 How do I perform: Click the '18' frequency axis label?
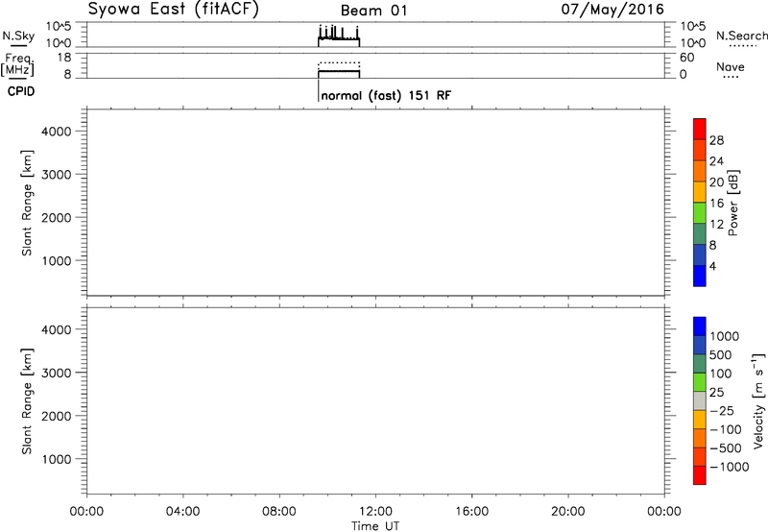pos(64,58)
